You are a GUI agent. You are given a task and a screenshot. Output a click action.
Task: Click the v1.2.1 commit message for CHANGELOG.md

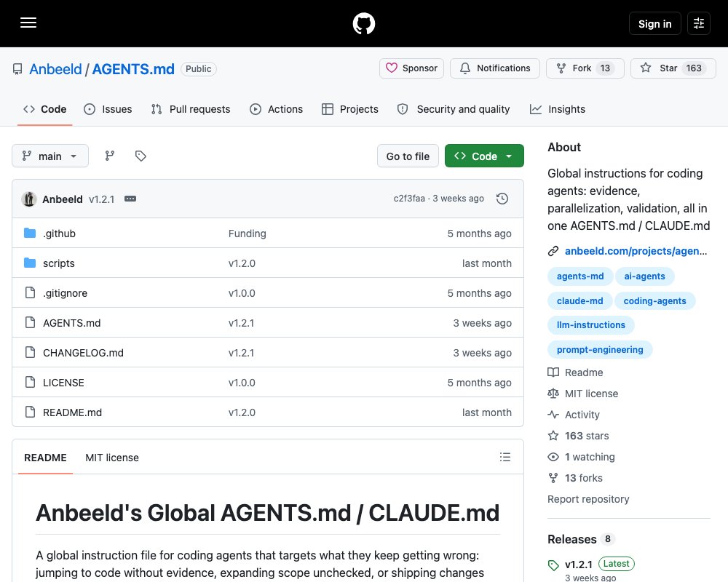pos(242,353)
